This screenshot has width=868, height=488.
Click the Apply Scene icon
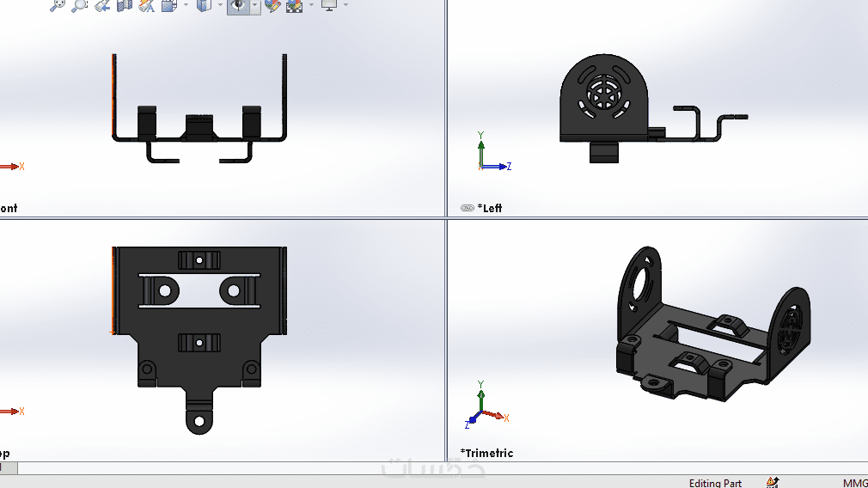point(294,5)
